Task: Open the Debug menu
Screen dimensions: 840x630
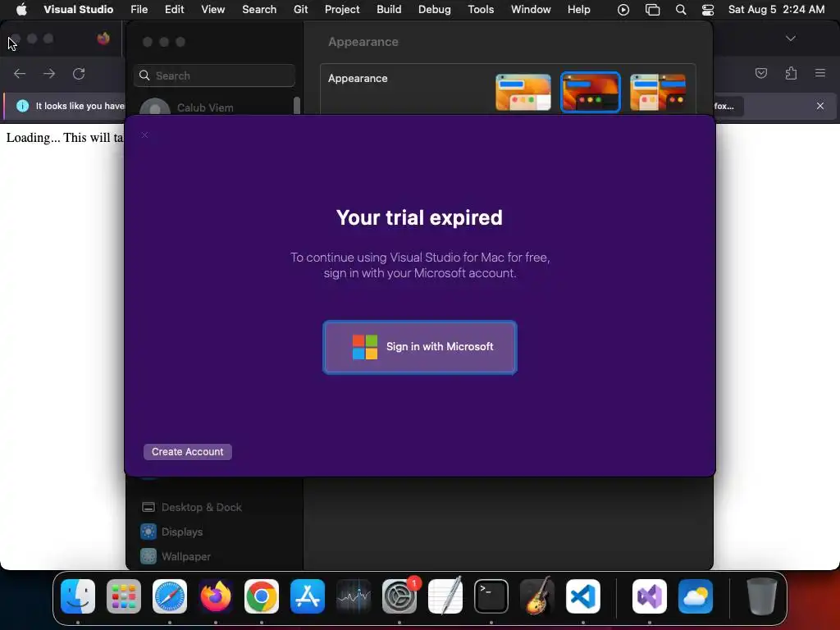Action: click(x=435, y=9)
